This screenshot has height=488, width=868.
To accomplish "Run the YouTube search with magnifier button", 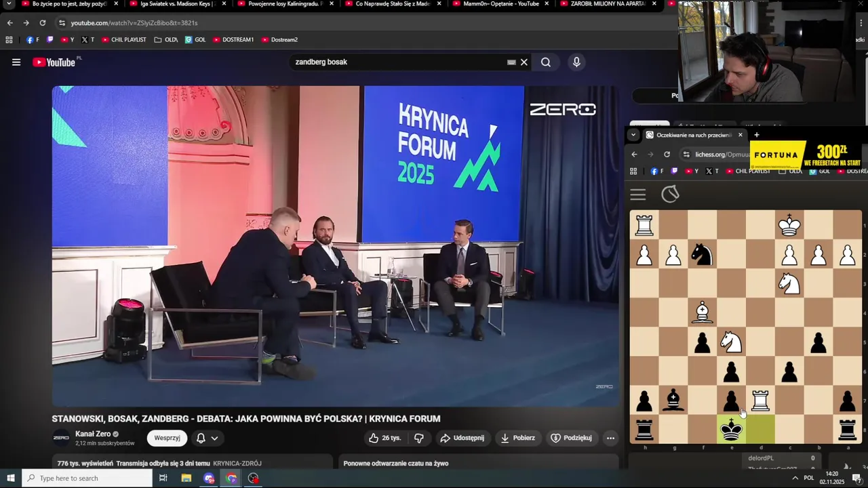I will pos(546,62).
